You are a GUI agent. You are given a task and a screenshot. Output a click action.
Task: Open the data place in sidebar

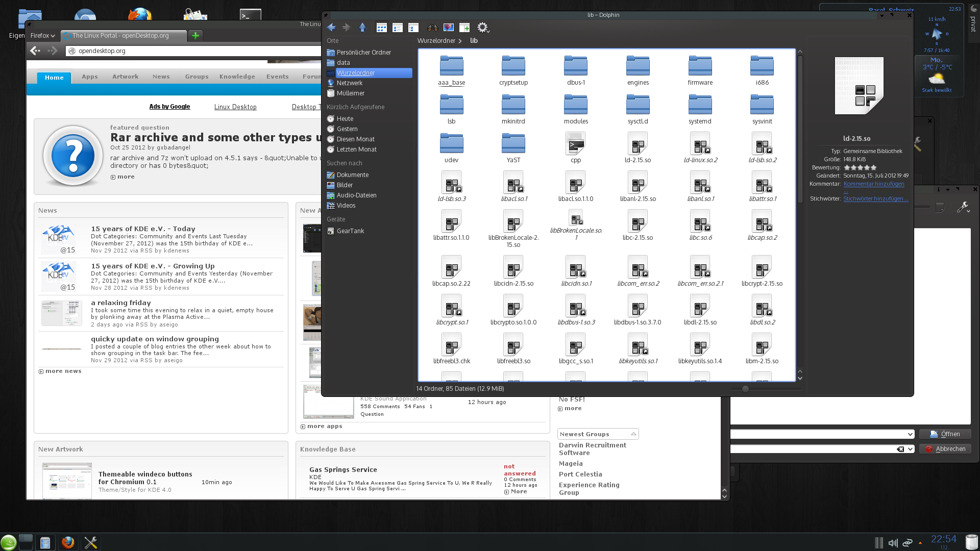pyautogui.click(x=343, y=63)
